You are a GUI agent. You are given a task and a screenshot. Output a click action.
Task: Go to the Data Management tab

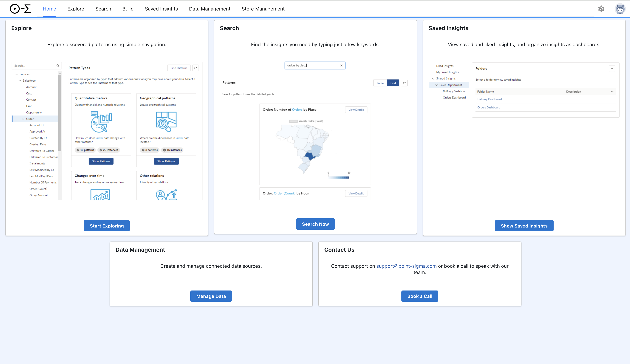pyautogui.click(x=209, y=9)
